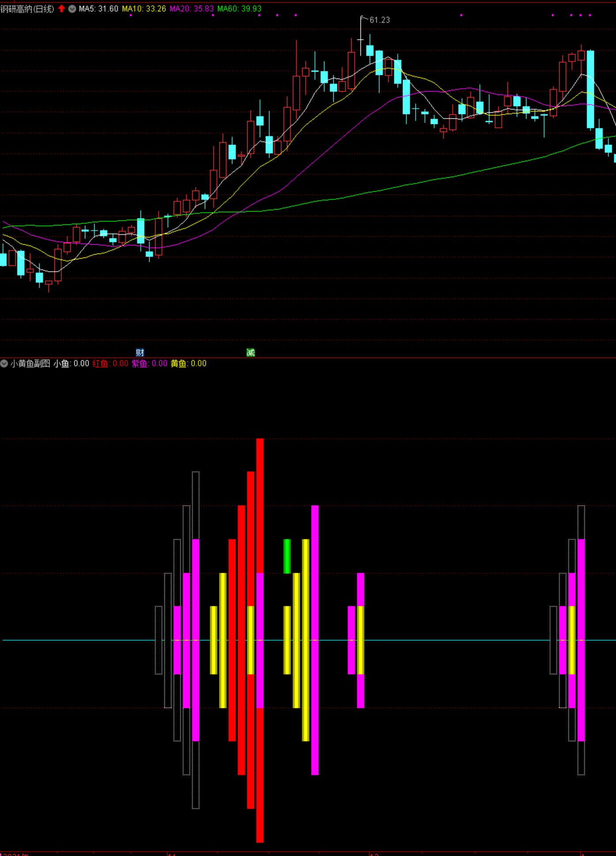Select the 红鱼: 0.00 value
The width and height of the screenshot is (616, 856).
tap(110, 364)
